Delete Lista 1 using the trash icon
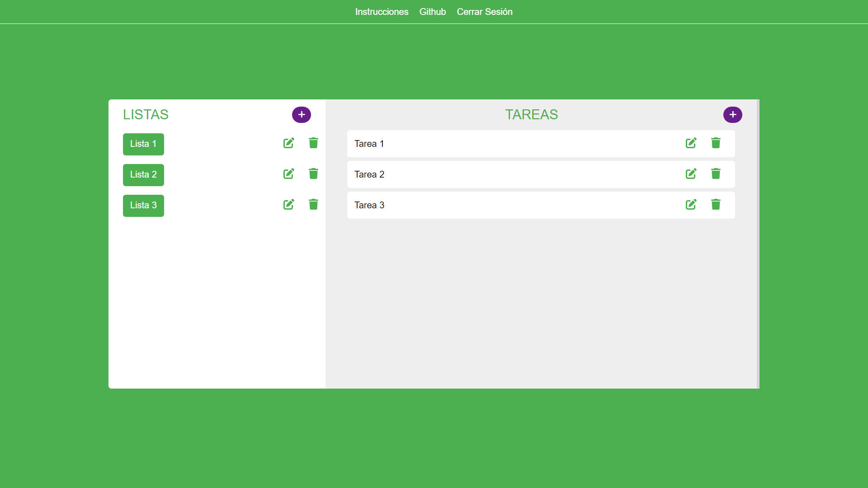The image size is (868, 488). (x=313, y=143)
